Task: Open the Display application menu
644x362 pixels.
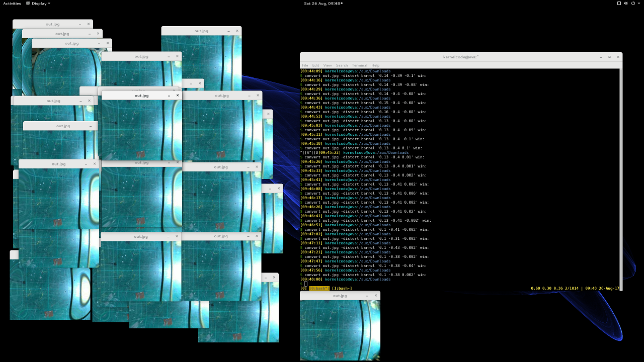Action: [38, 4]
